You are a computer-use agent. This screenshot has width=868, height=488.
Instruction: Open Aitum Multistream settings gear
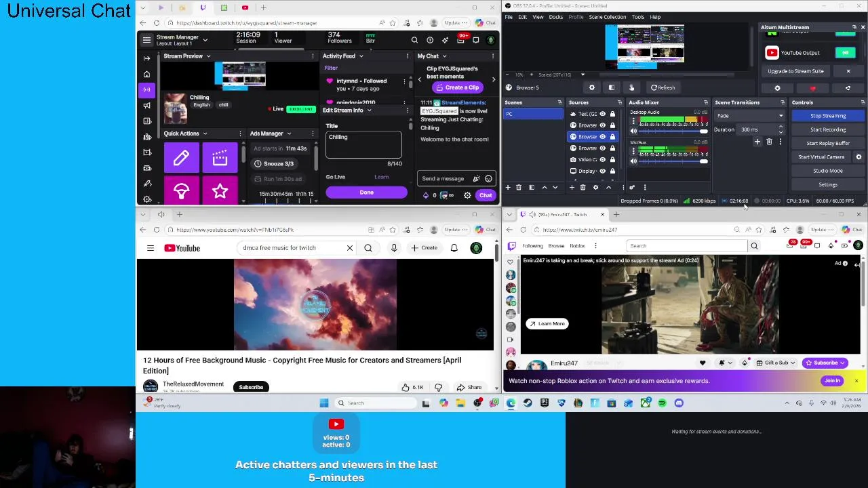[777, 88]
